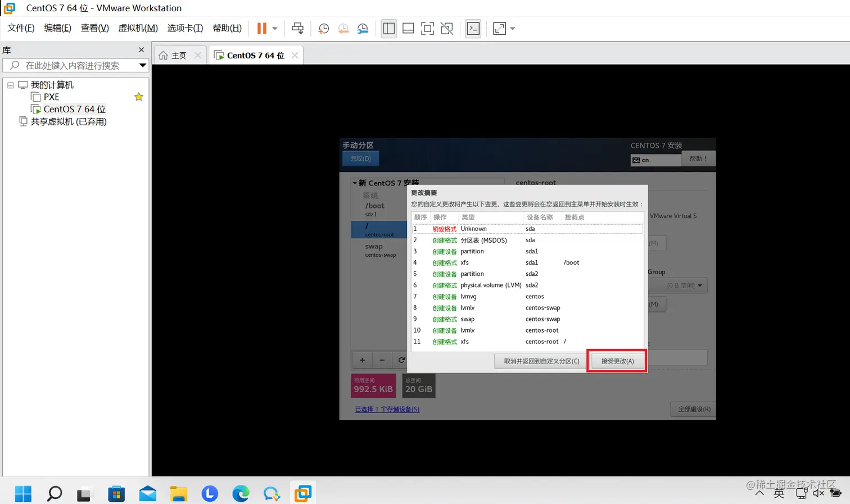This screenshot has width=850, height=504.
Task: Click the VMware Workstation taskbar icon
Action: (x=302, y=493)
